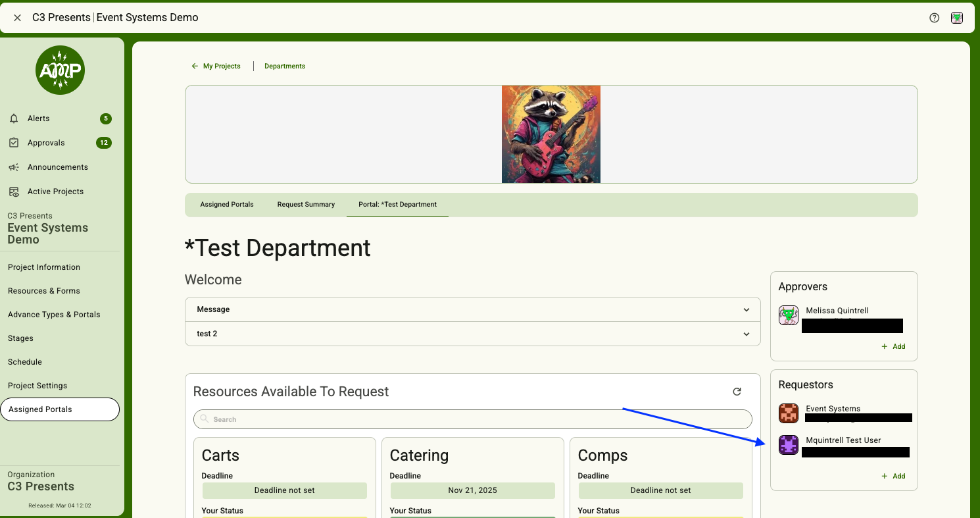Click the 'Released: Mar 04 12:02' text
The width and height of the screenshot is (980, 518).
[59, 506]
